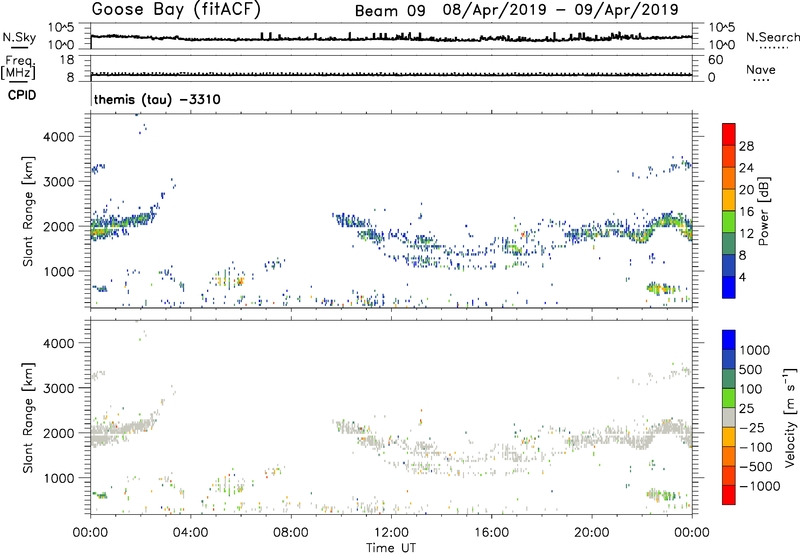This screenshot has width=800, height=554.
Task: Click the red bottom of Velocity color bar
Action: 729,495
